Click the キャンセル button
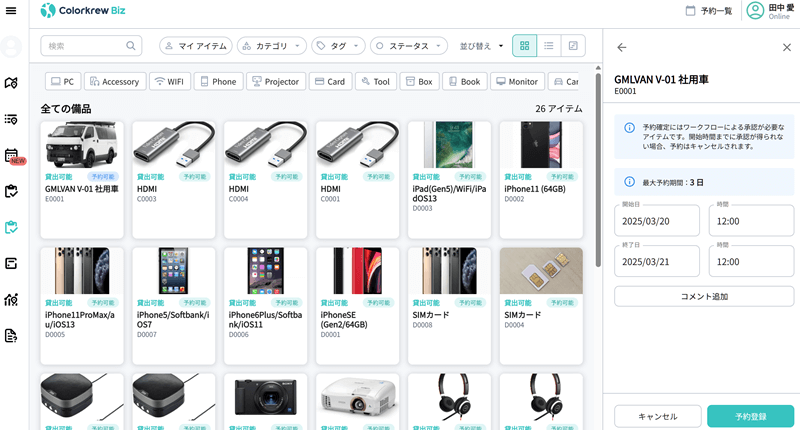The image size is (800, 430). tap(658, 416)
